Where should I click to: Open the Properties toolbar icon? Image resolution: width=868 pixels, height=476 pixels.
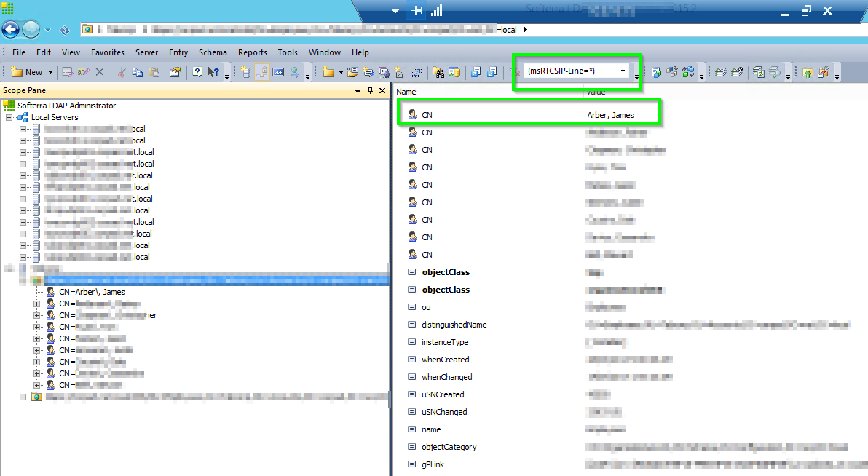(x=175, y=72)
